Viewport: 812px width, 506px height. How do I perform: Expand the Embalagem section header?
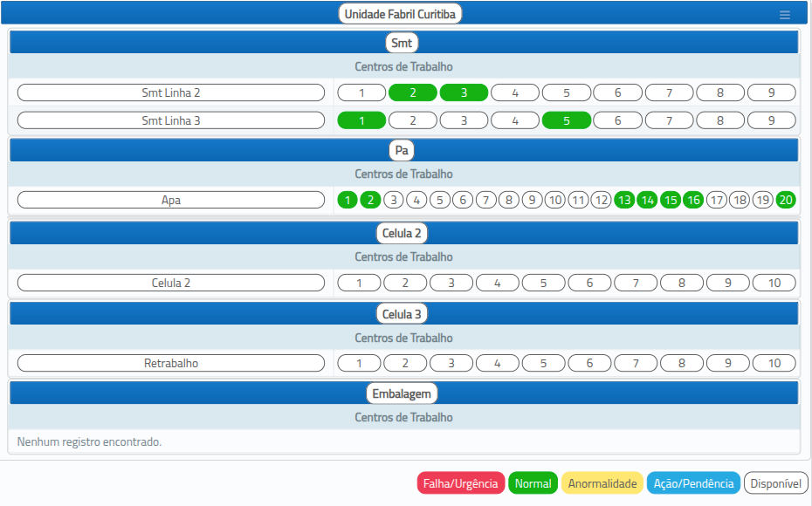(x=402, y=394)
